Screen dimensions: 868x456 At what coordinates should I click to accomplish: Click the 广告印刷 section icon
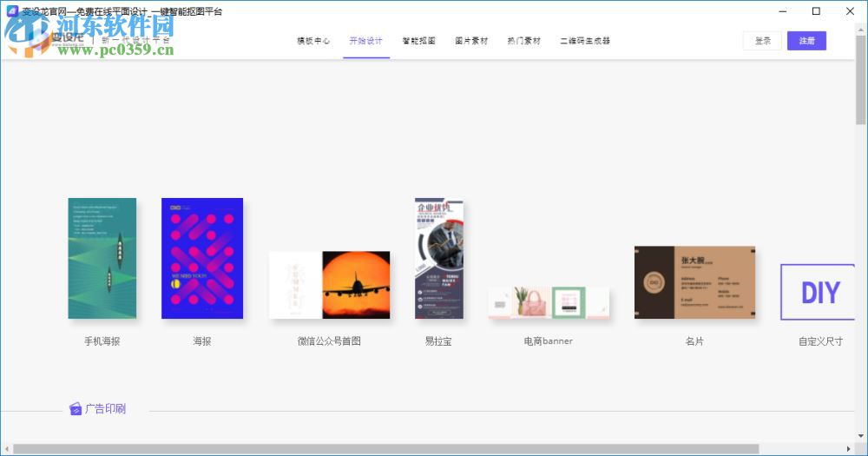[x=76, y=409]
